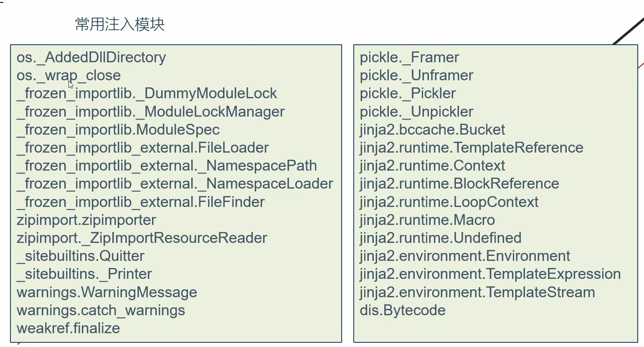Click the os._AddedDllDirectory line

(91, 57)
